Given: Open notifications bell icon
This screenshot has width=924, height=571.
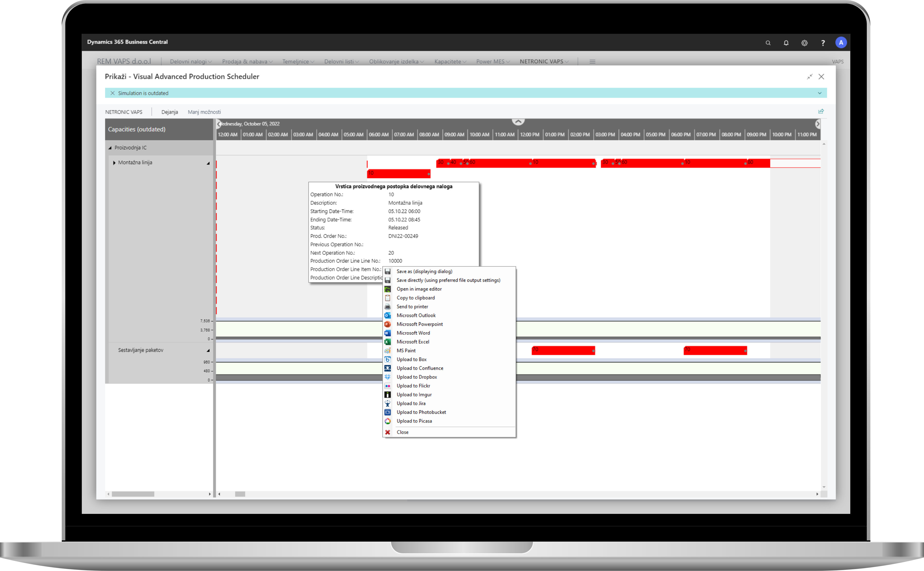Looking at the screenshot, I should coord(786,43).
